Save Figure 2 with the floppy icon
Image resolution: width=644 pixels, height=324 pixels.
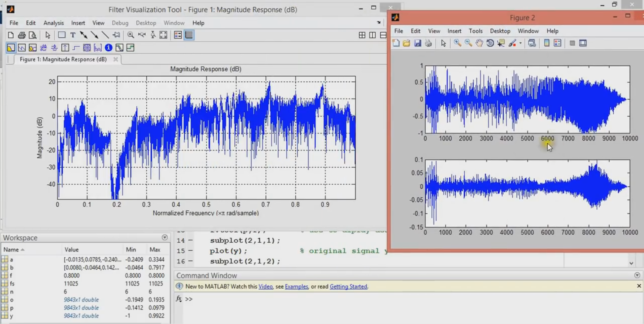coord(418,43)
